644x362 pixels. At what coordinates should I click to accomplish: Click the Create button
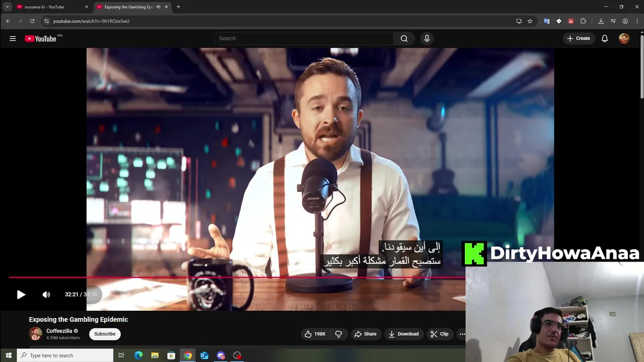coord(579,38)
